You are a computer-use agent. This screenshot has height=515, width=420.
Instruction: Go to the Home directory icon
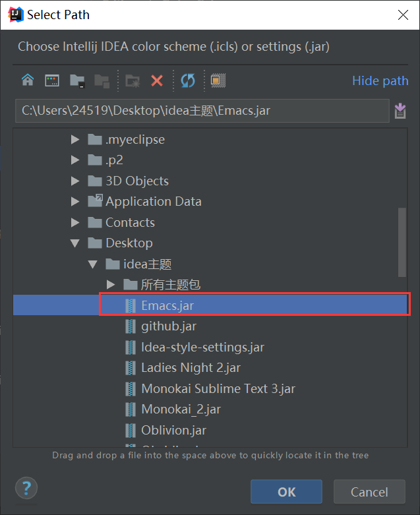(x=28, y=80)
